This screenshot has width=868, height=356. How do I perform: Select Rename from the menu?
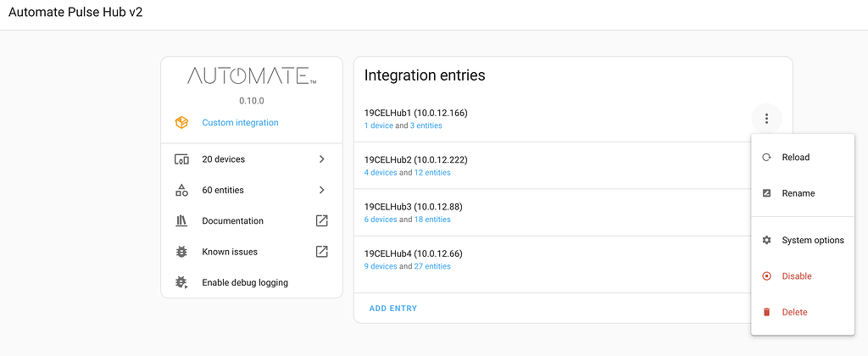coord(803,193)
